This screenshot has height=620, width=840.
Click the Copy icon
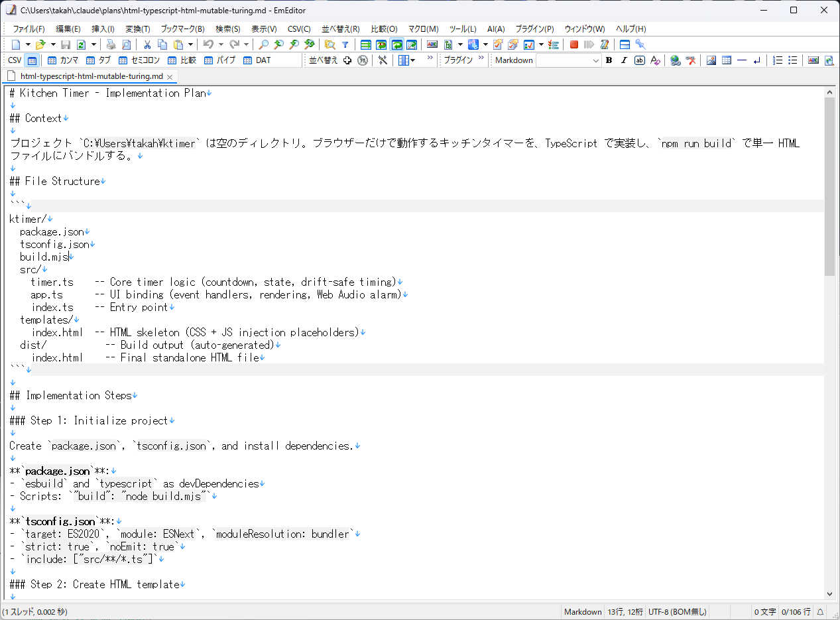coord(162,44)
